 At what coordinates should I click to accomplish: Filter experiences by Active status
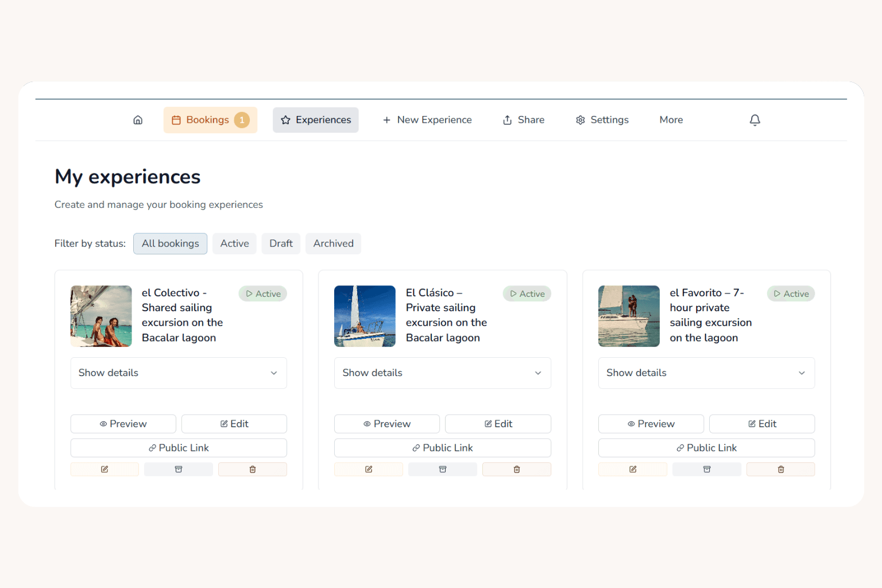pyautogui.click(x=234, y=243)
